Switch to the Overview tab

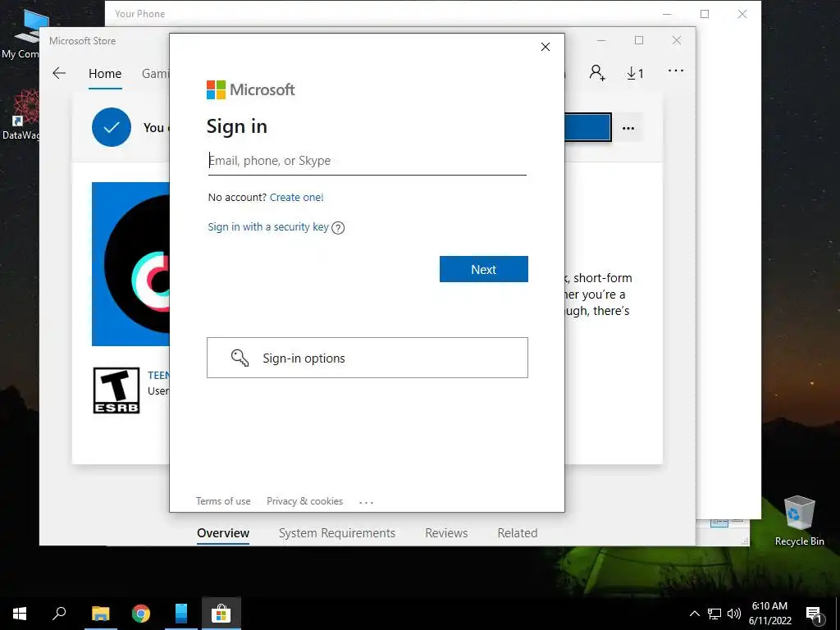pyautogui.click(x=223, y=533)
